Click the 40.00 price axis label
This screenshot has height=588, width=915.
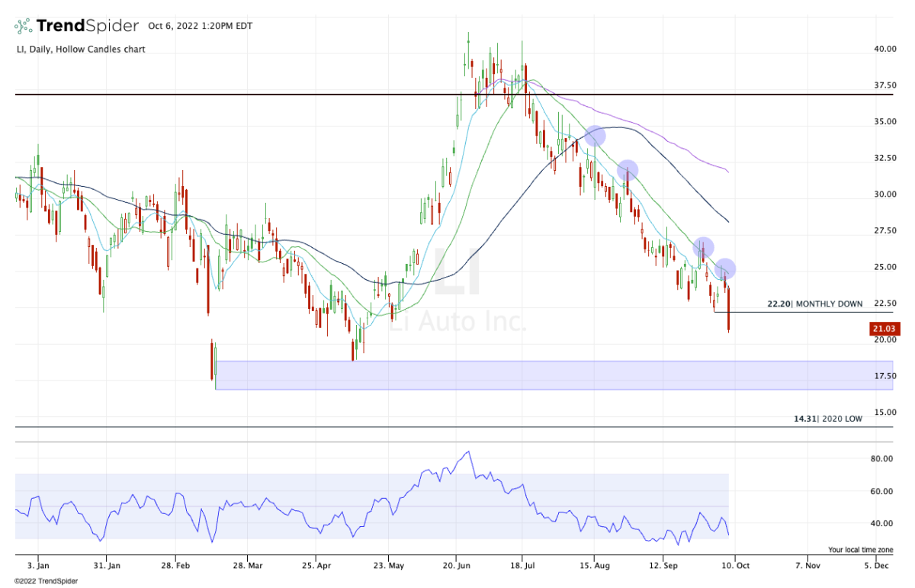(x=884, y=49)
